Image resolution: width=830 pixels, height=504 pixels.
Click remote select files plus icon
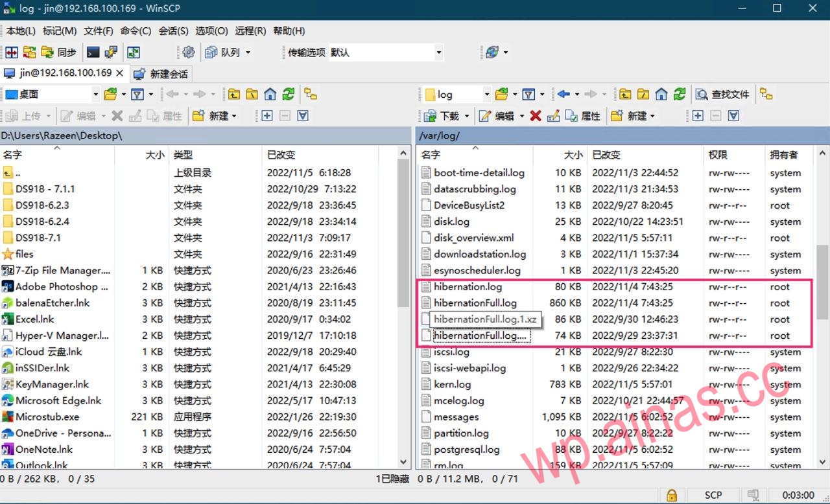[x=698, y=116]
